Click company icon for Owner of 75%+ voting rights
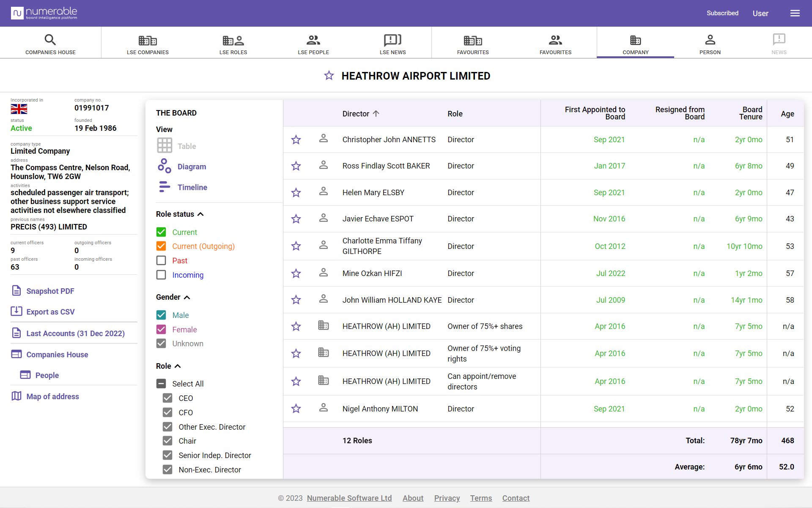This screenshot has height=508, width=812. pos(324,352)
